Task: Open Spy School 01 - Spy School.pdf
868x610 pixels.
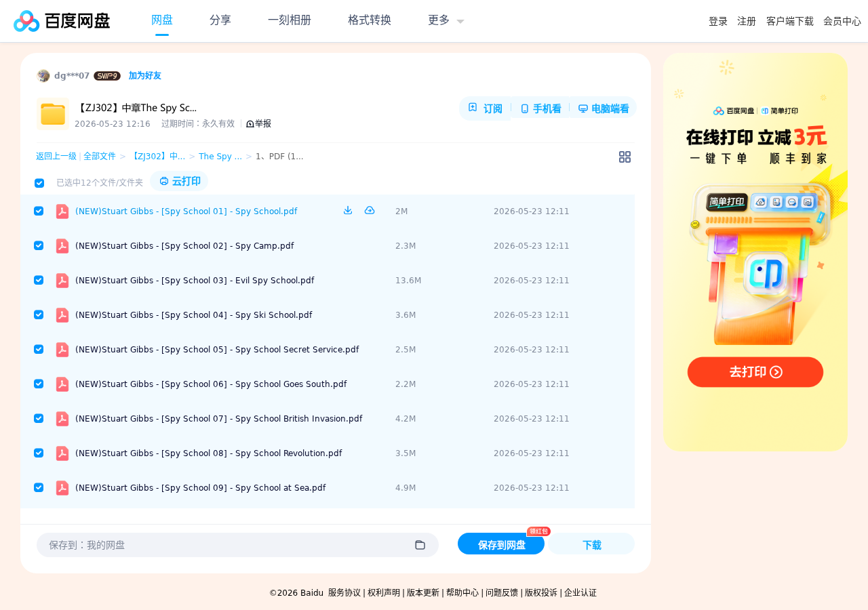Action: tap(186, 211)
